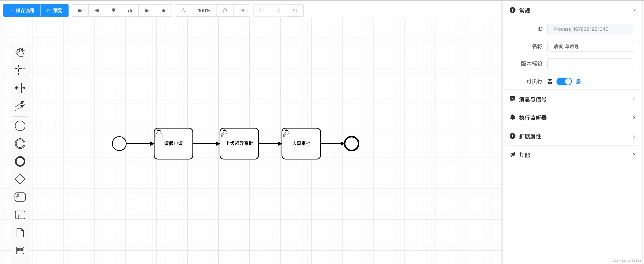Screen dimensions: 644x264
Task: Click the align left toolbar icon
Action: point(80,10)
